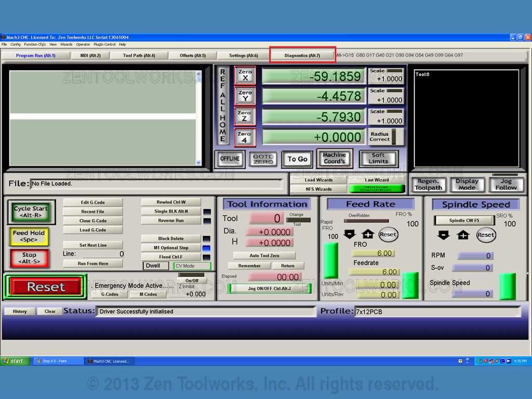Toggle M1 Optional Stop

[171, 248]
